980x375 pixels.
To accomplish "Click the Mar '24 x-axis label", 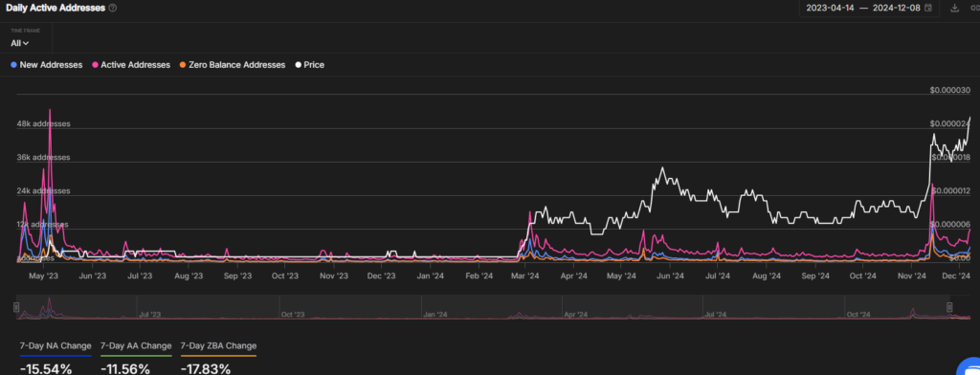I will click(x=525, y=275).
